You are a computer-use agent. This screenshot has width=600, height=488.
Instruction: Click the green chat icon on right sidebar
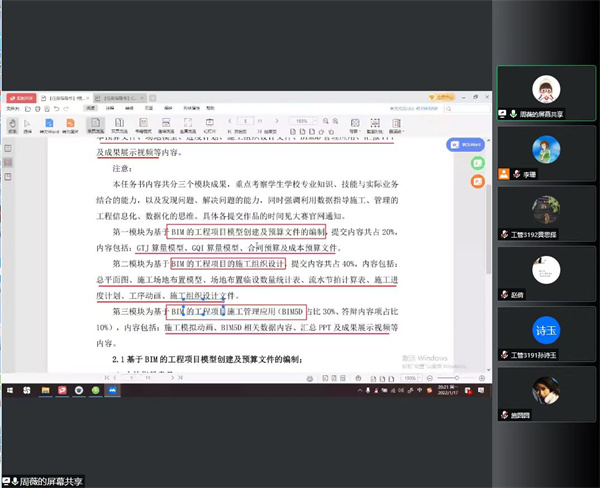pyautogui.click(x=478, y=164)
